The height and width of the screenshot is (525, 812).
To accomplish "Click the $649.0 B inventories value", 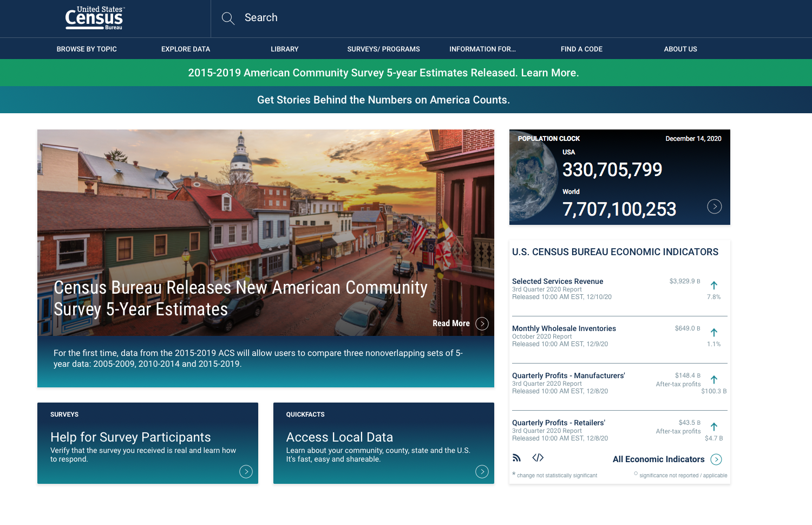I will 687,328.
